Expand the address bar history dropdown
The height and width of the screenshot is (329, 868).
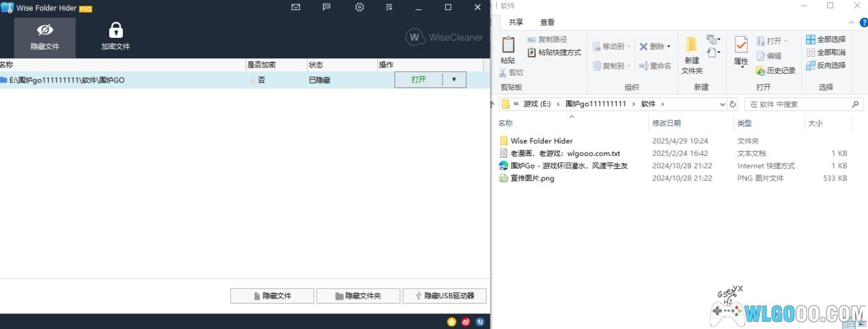[x=722, y=104]
